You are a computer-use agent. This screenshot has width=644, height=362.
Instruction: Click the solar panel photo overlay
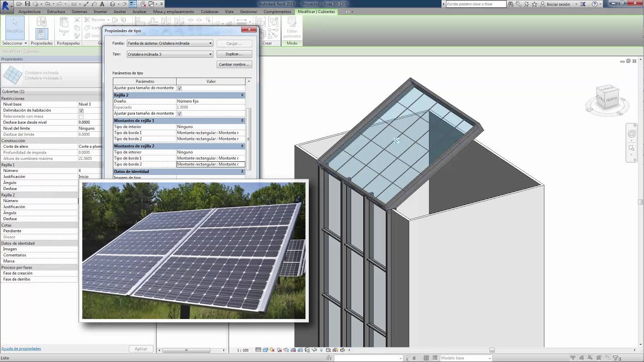194,250
